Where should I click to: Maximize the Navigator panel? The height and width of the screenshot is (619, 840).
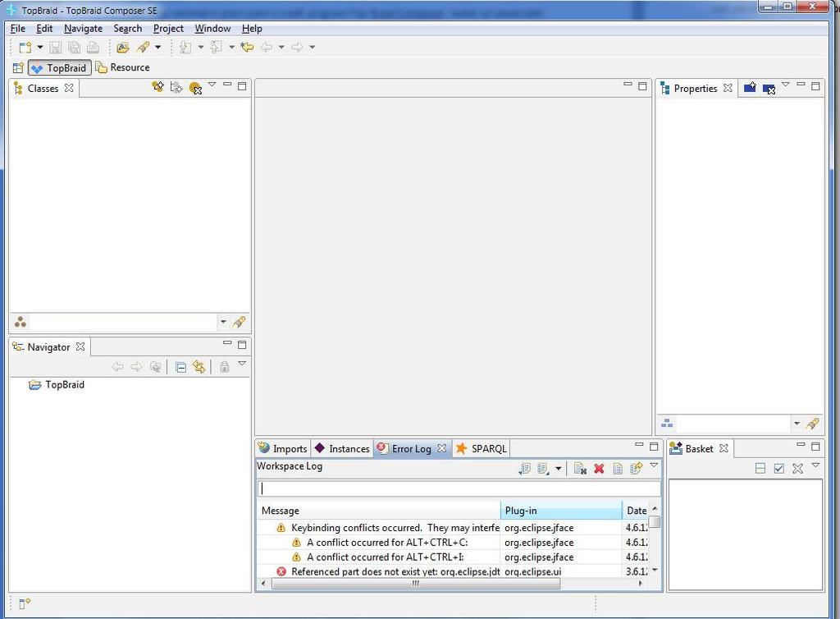pos(242,345)
